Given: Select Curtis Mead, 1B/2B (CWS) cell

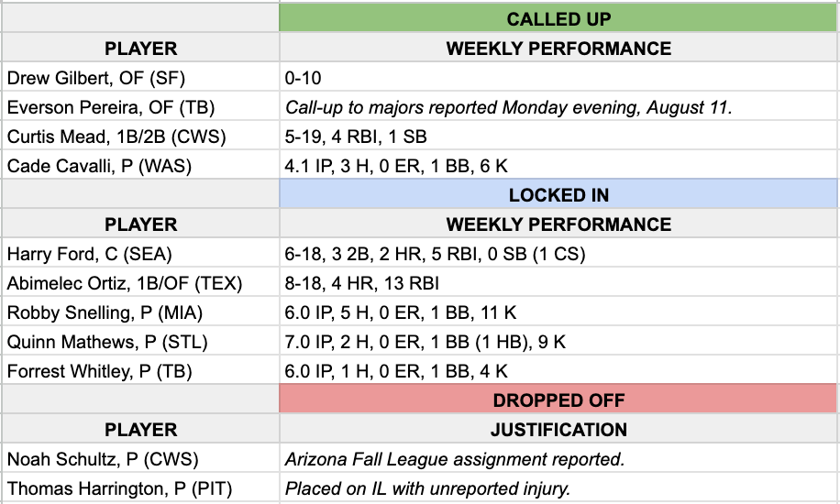Looking at the screenshot, I should tap(140, 136).
